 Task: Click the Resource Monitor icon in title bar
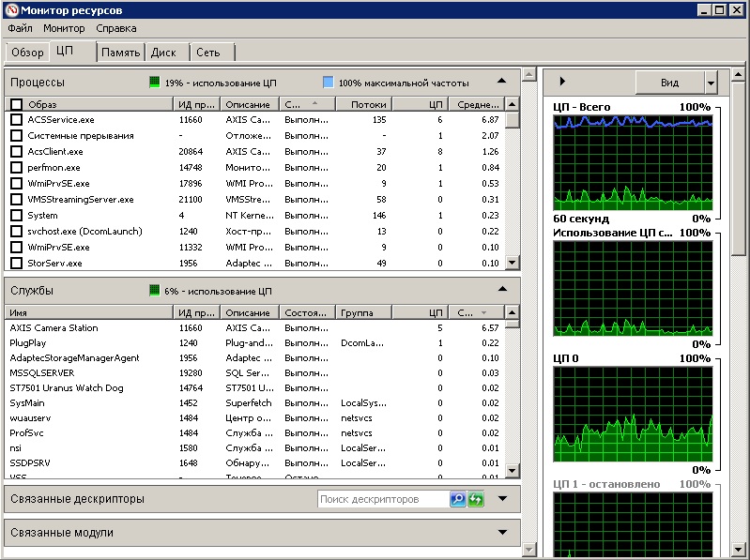pos(10,9)
